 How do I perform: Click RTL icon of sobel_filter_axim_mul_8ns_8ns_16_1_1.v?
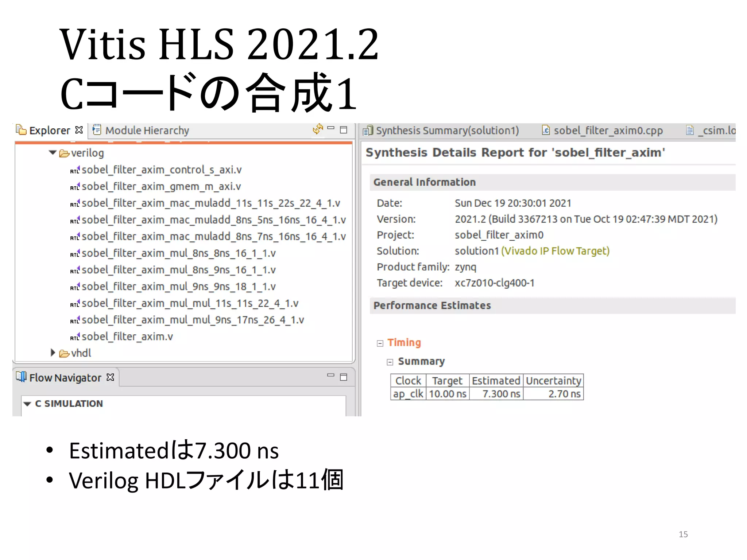coord(75,254)
